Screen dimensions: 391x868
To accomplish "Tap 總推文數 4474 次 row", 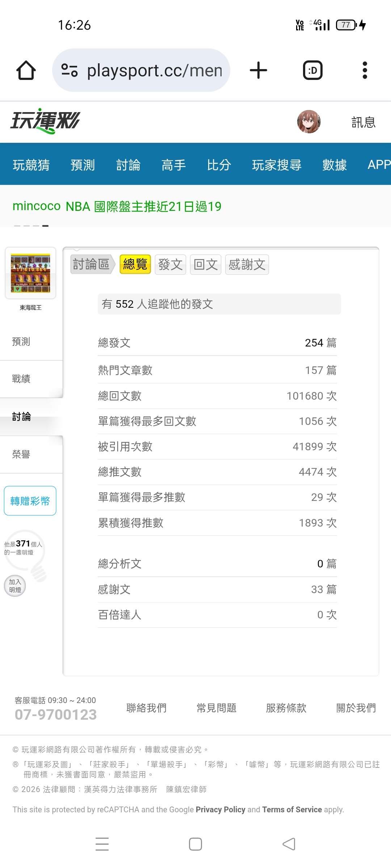I will [x=217, y=472].
